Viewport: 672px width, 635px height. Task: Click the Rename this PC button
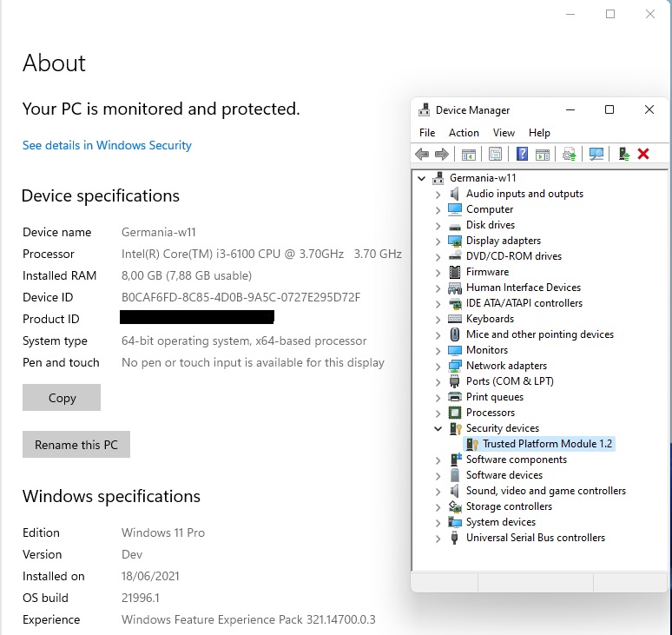click(x=76, y=444)
